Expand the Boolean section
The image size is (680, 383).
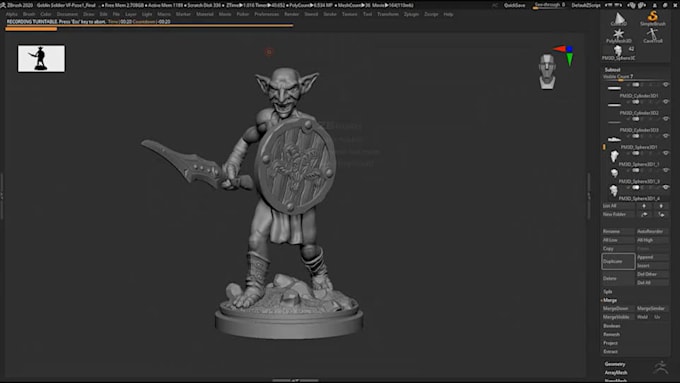pyautogui.click(x=612, y=326)
